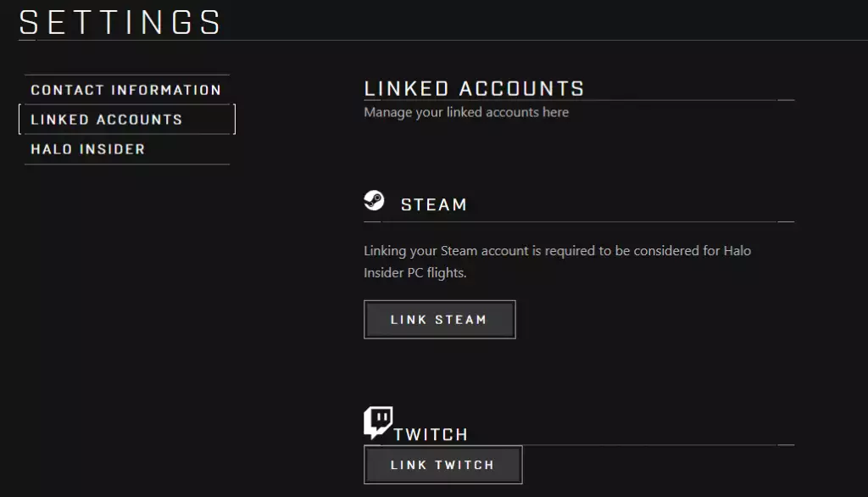Click the STEAM section heading text
The width and height of the screenshot is (868, 497).
coord(434,204)
